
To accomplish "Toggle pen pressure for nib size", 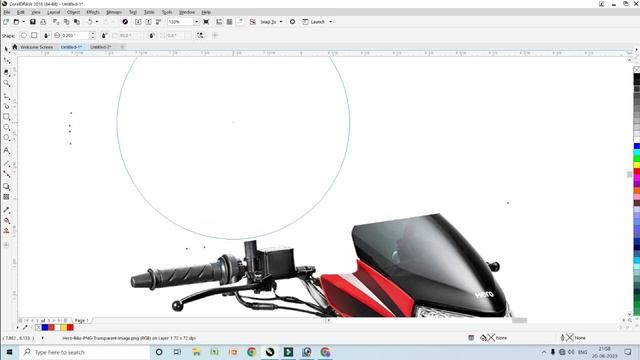I will click(x=47, y=36).
